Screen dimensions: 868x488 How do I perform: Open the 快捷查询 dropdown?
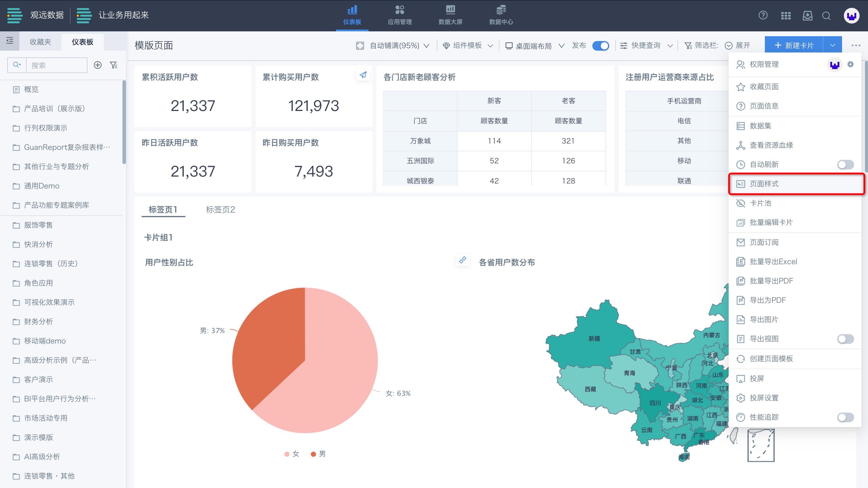click(x=647, y=46)
